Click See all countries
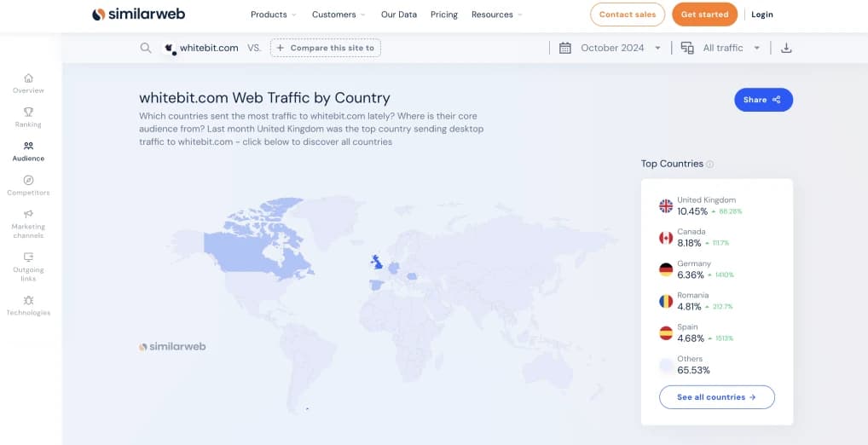The width and height of the screenshot is (868, 445). (x=717, y=397)
